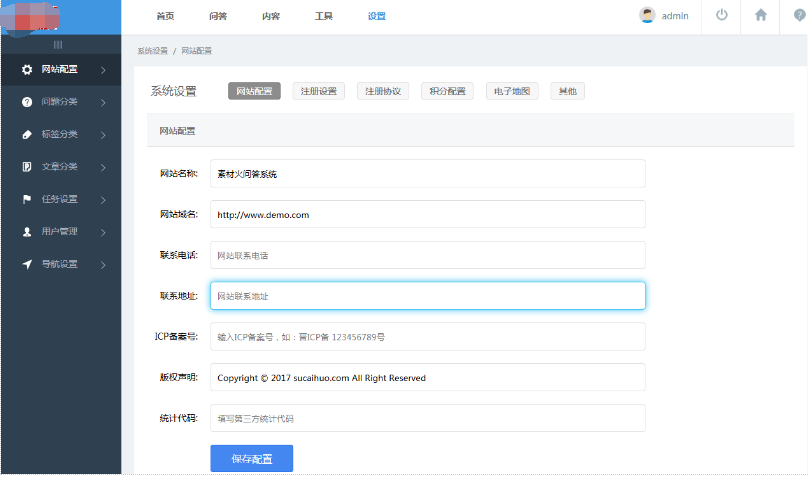Switch to the 注册设置 tab
The image size is (808, 478).
[318, 91]
